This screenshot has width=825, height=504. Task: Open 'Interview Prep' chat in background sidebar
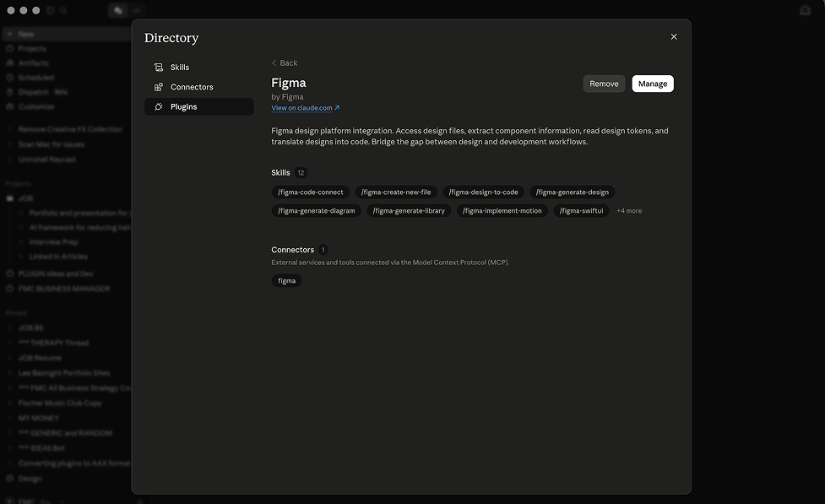[x=54, y=242]
